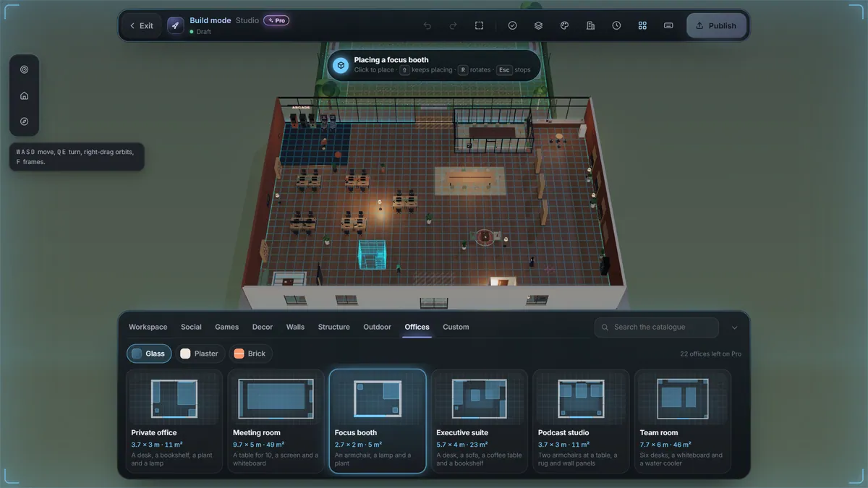
Task: Click the Pro badge next to Studio
Action: (x=276, y=20)
